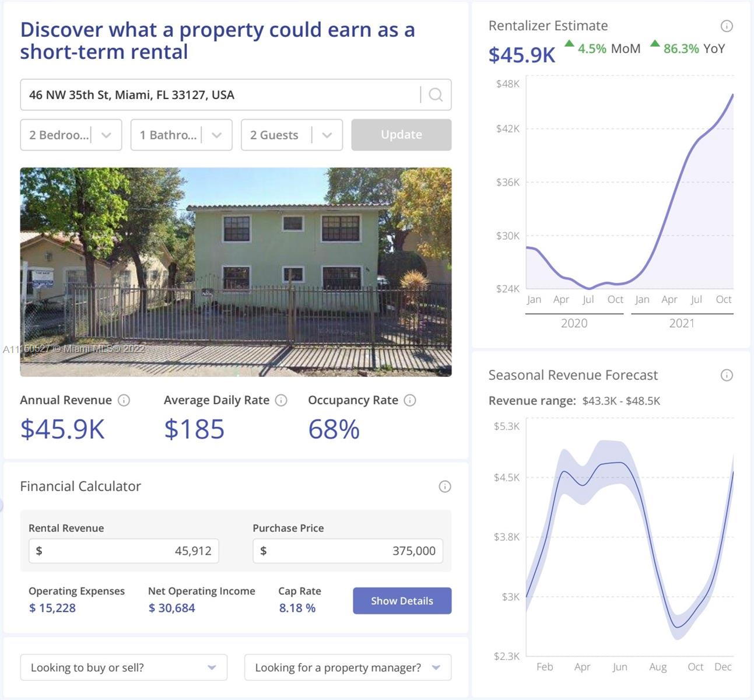The height and width of the screenshot is (700, 754).
Task: Click the Annual Revenue info icon
Action: click(x=124, y=400)
